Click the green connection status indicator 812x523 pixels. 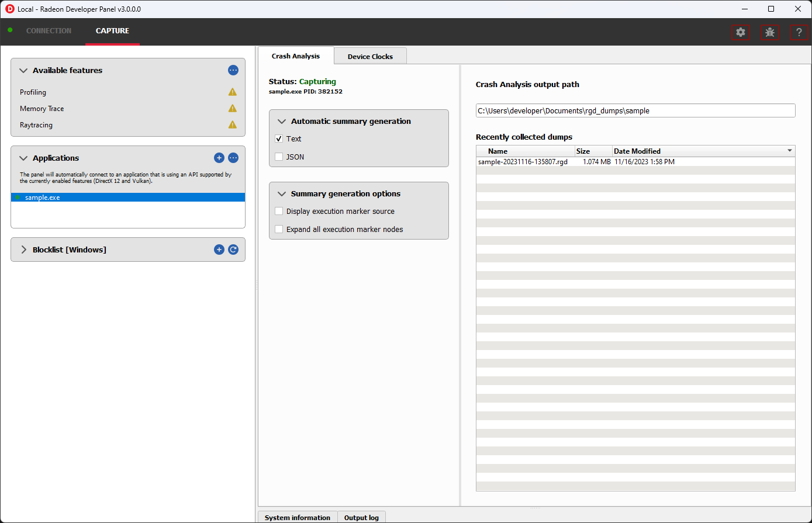[10, 30]
